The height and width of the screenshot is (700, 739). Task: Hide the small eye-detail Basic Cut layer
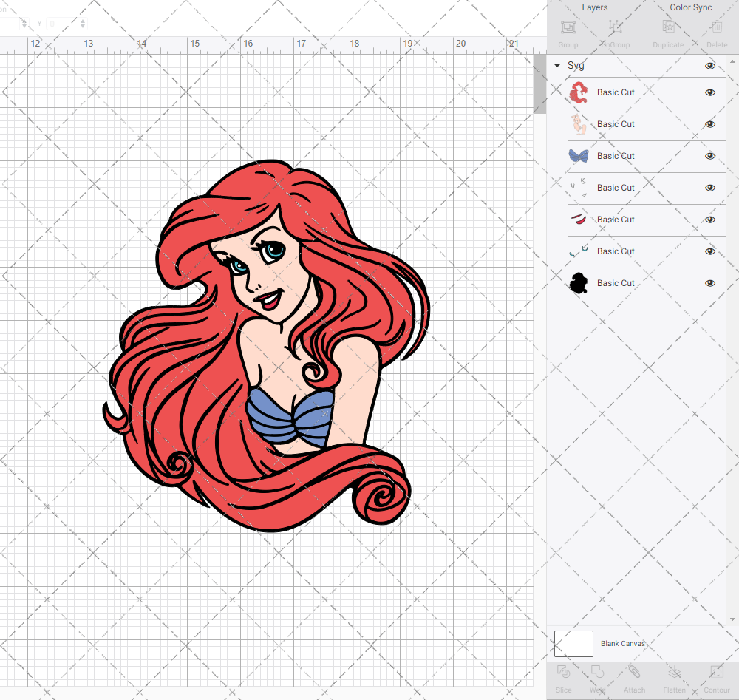(x=709, y=188)
